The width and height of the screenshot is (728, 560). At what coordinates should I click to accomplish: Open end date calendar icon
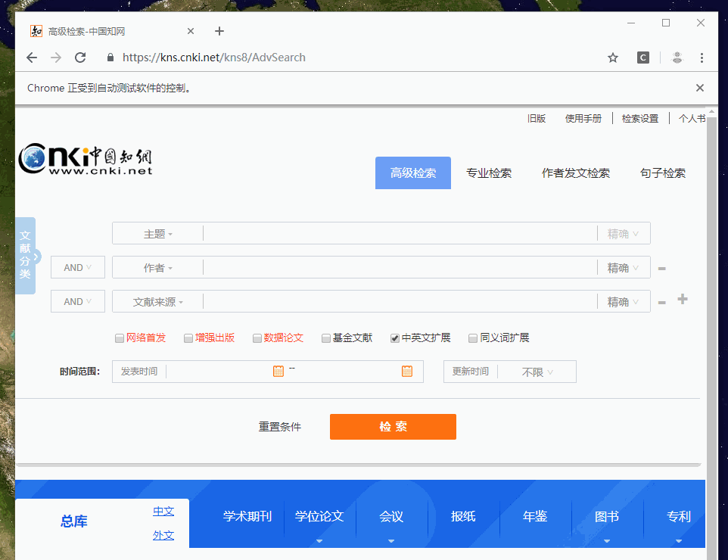pos(406,371)
